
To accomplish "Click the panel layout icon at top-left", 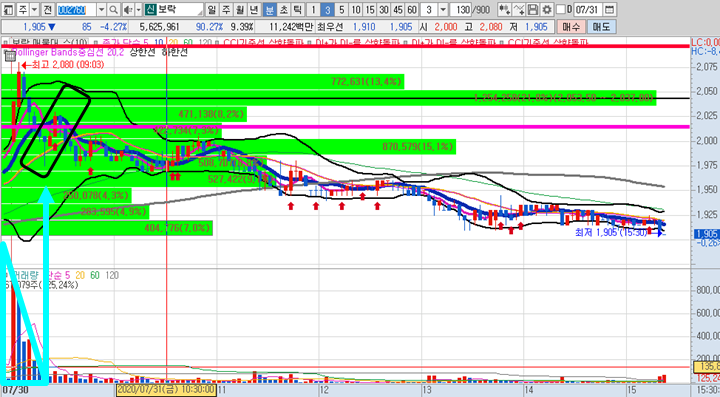I will pos(8,9).
